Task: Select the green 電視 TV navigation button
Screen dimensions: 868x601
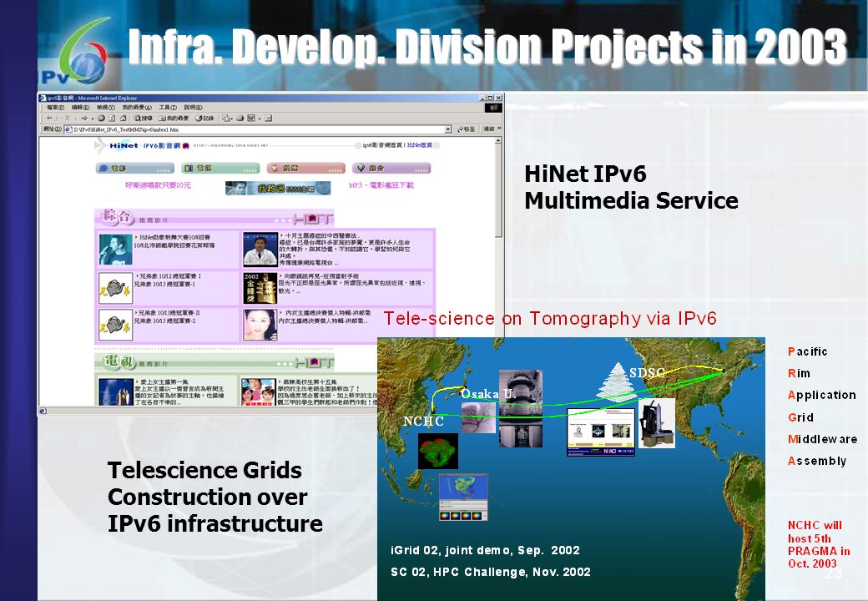Action: click(220, 169)
